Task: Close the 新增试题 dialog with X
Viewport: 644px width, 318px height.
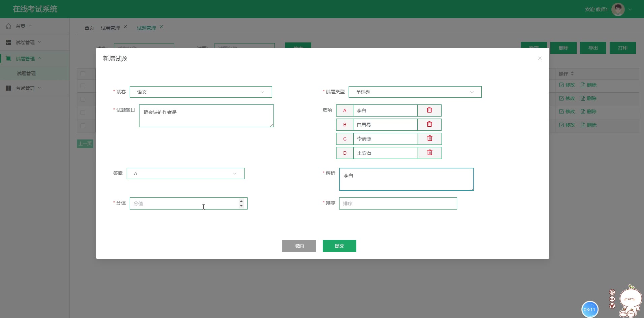Action: coord(540,58)
